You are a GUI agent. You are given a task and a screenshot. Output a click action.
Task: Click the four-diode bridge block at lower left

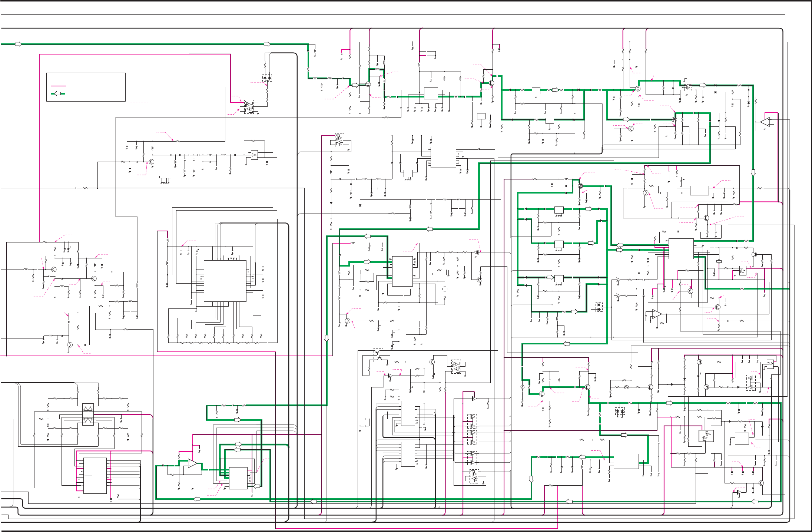[x=88, y=414]
